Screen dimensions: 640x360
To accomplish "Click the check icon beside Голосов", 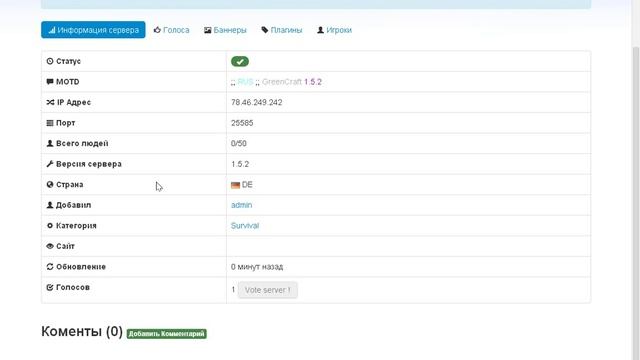I will coord(50,287).
